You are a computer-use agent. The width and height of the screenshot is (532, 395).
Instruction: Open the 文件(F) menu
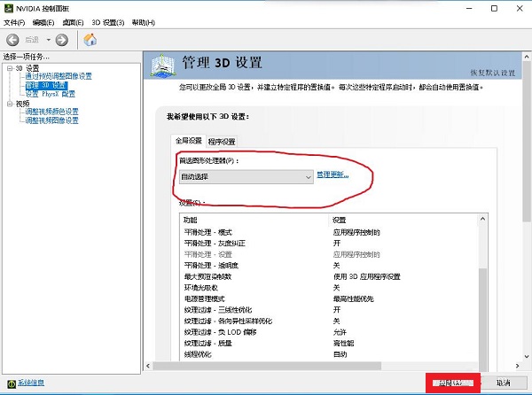pyautogui.click(x=14, y=22)
